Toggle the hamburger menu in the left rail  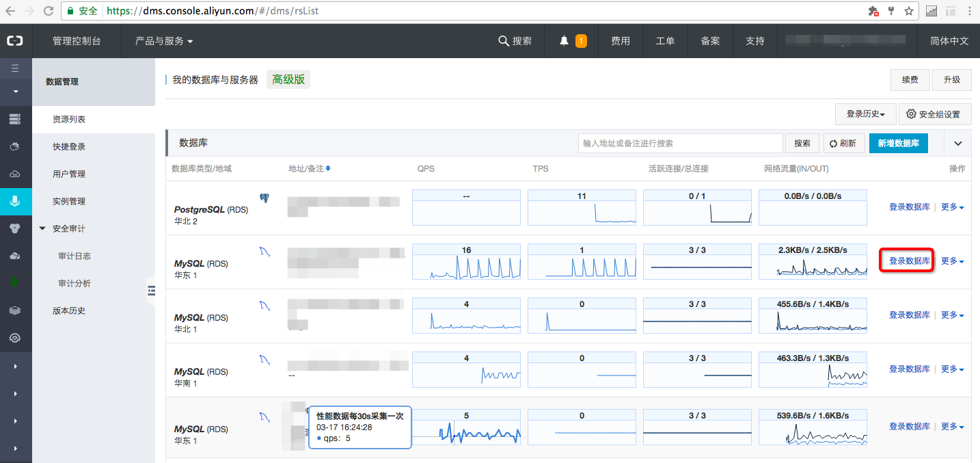click(15, 68)
